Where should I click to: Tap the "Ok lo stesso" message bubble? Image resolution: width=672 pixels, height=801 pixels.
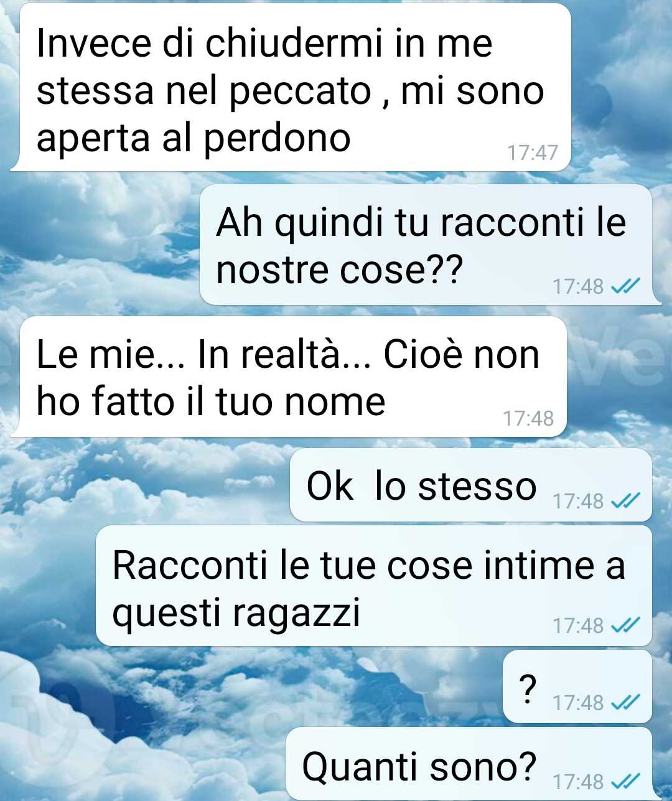471,485
